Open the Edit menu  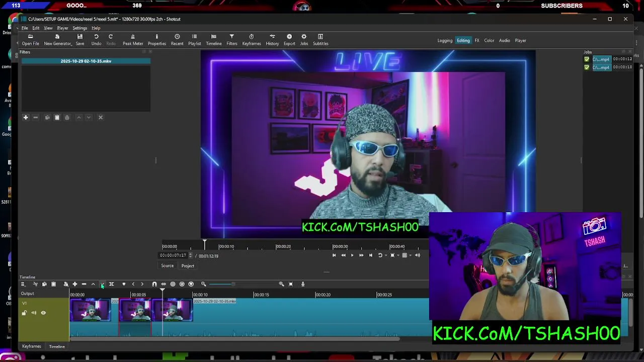[x=36, y=28]
